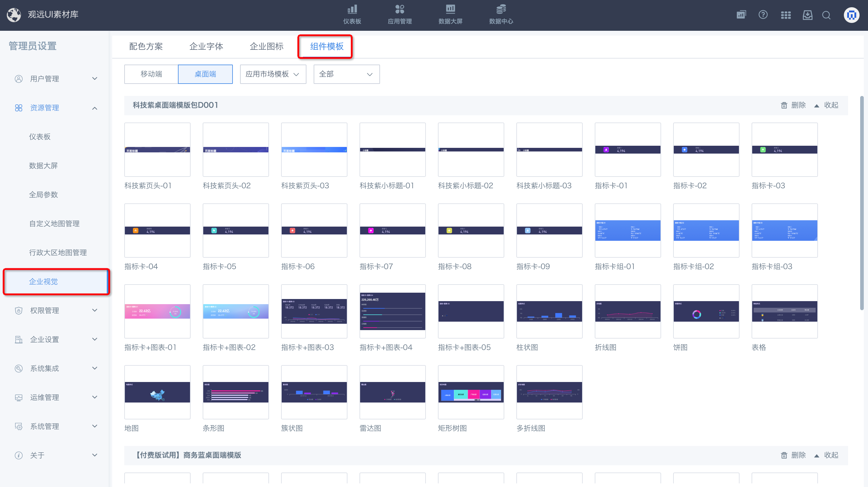868x487 pixels.
Task: Open the help question mark icon
Action: pos(763,15)
